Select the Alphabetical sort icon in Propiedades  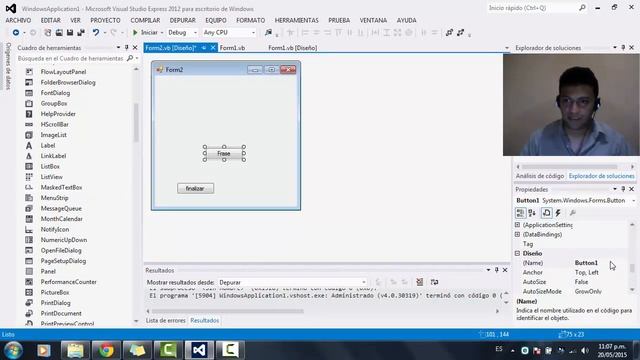532,213
